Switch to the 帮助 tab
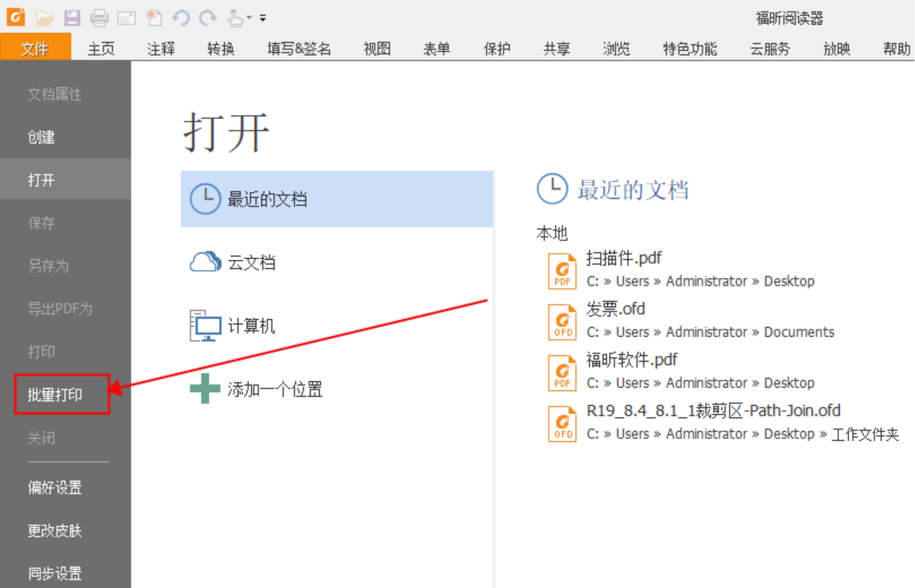 pyautogui.click(x=897, y=49)
